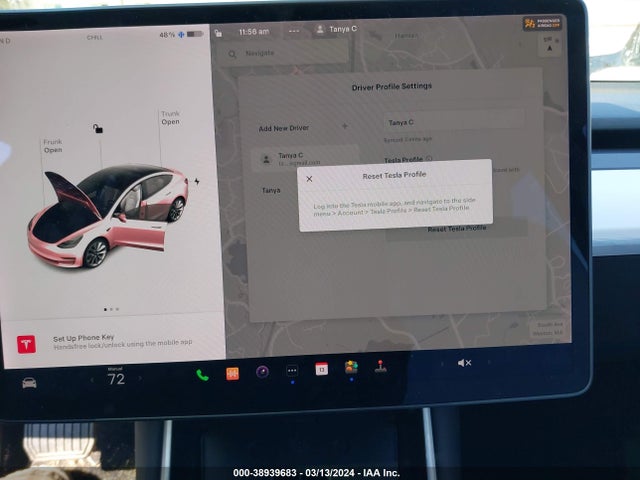Viewport: 640px width, 480px height.
Task: Open car controls via car icon
Action: pyautogui.click(x=29, y=383)
